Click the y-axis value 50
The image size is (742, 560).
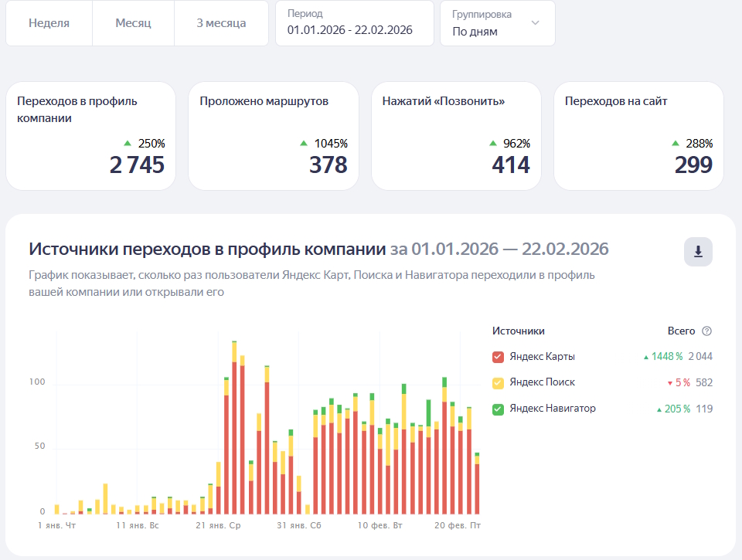coord(39,446)
